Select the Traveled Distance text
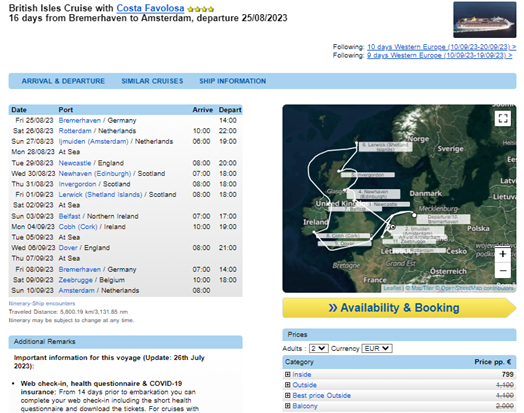The height and width of the screenshot is (413, 524). (x=68, y=312)
